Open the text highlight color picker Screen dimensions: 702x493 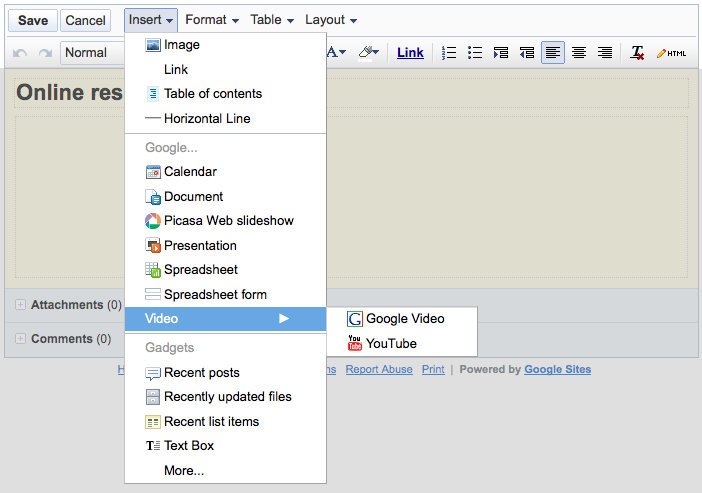[368, 53]
